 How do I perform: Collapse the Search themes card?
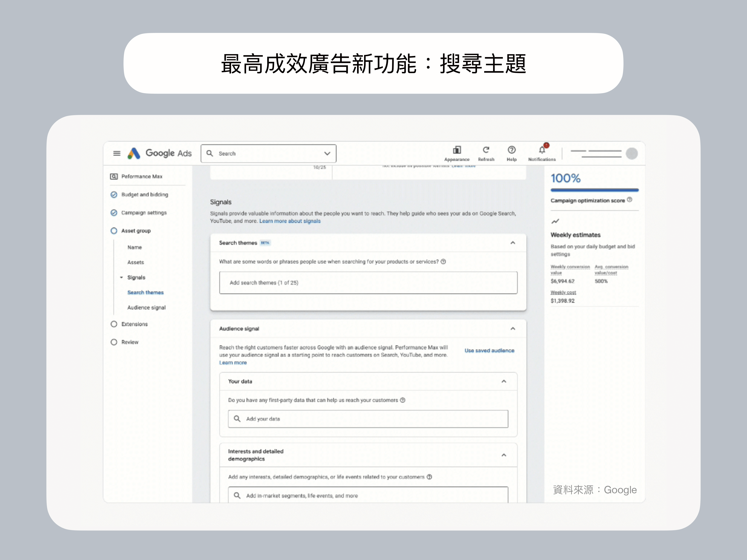point(513,243)
